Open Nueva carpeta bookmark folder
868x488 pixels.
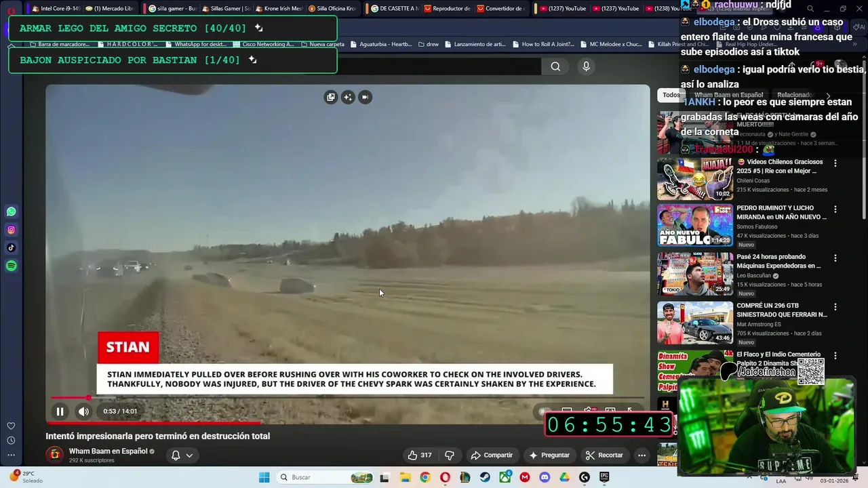click(322, 44)
